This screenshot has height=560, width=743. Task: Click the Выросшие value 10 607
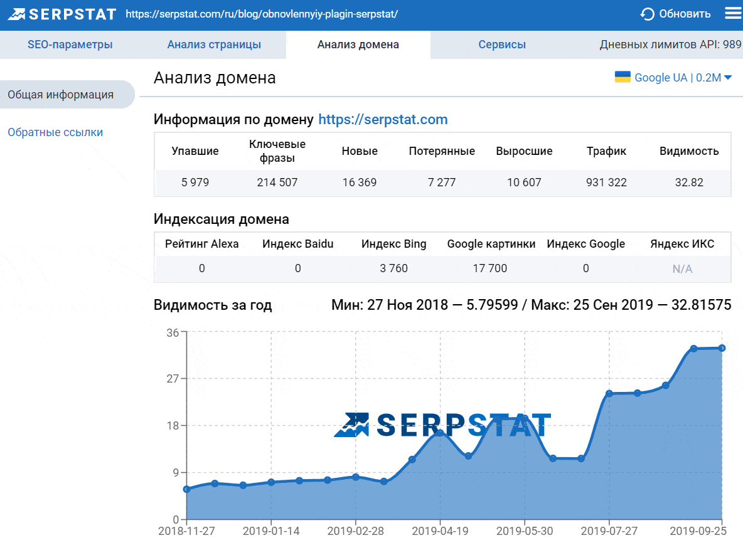point(524,182)
